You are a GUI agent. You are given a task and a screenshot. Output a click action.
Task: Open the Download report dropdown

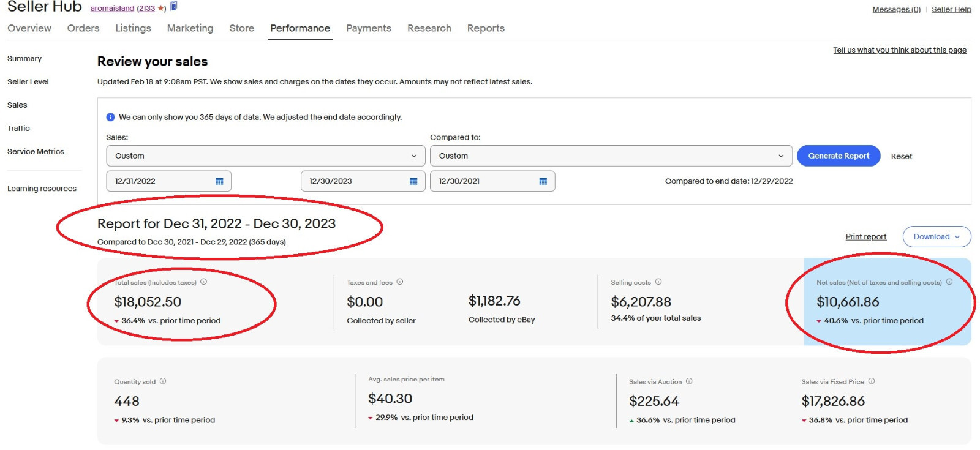coord(937,237)
